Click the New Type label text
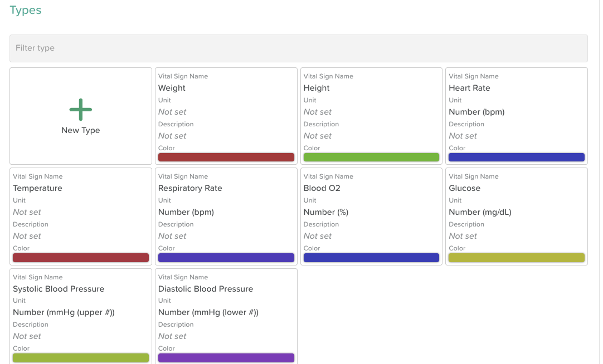This screenshot has width=603, height=364. [x=81, y=130]
